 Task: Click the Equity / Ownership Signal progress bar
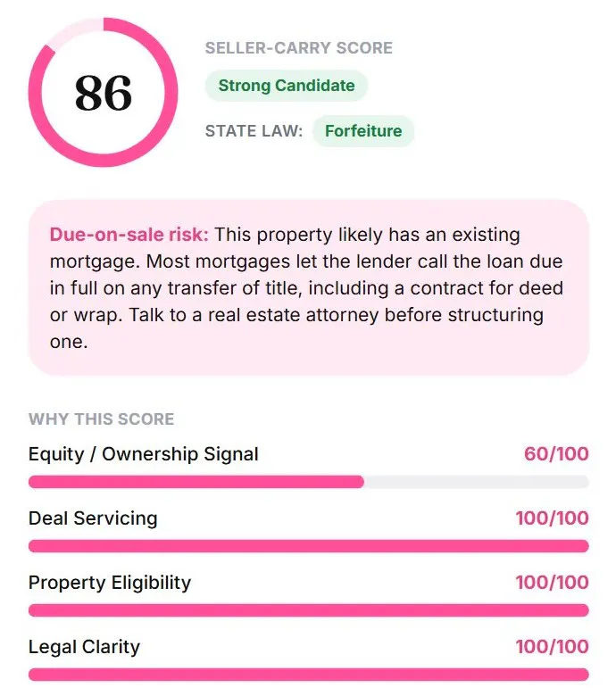tap(309, 482)
